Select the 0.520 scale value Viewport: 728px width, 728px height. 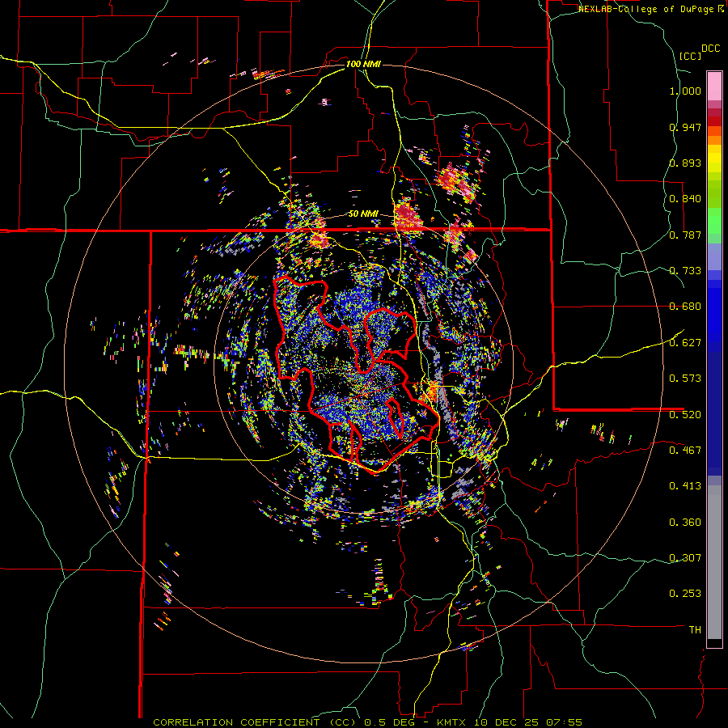click(685, 415)
